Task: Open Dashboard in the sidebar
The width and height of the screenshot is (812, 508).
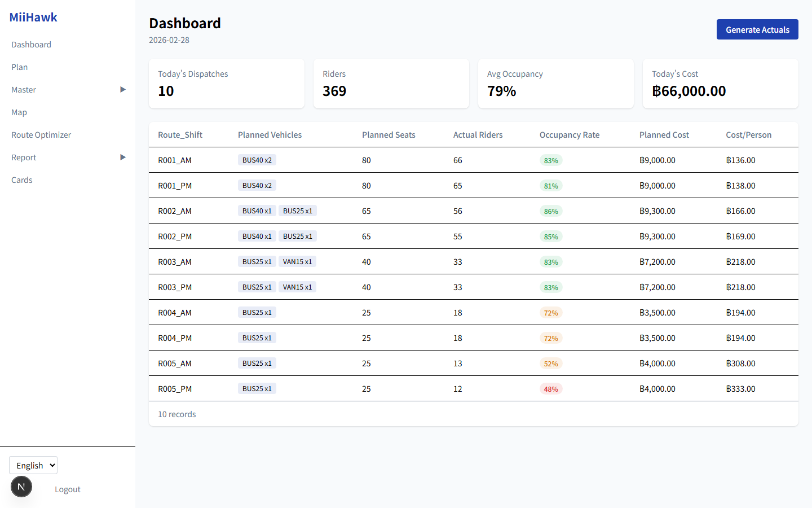Action: coord(32,45)
